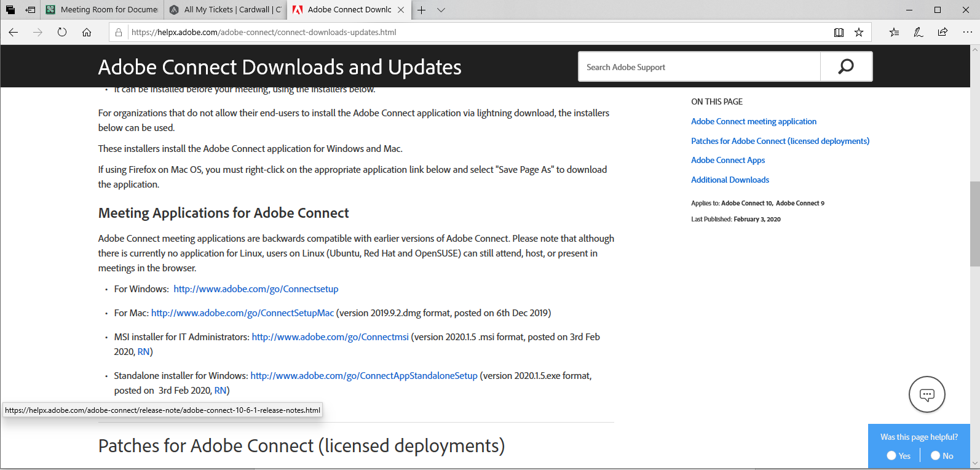Open the ConnectSetupMac download link
Viewport: 980px width, 470px height.
242,313
